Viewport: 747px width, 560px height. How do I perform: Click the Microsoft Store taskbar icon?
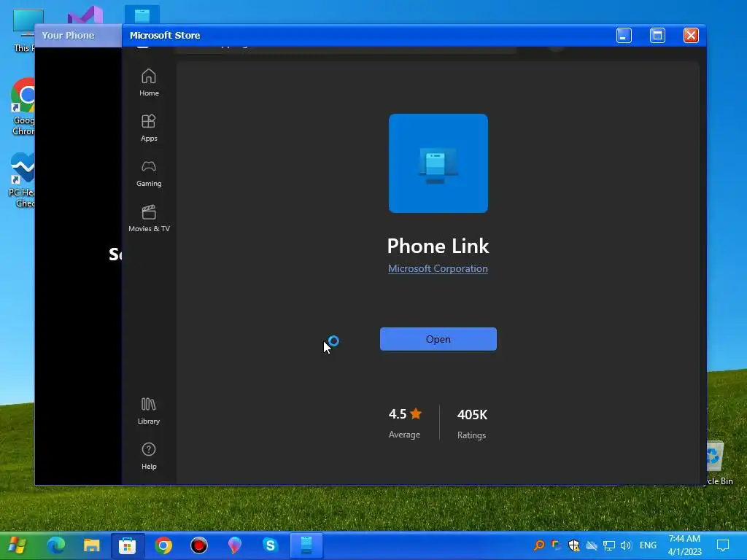coord(127,545)
